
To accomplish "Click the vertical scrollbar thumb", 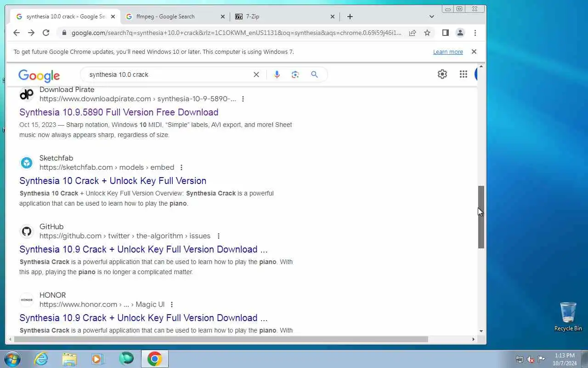I will pos(481,217).
